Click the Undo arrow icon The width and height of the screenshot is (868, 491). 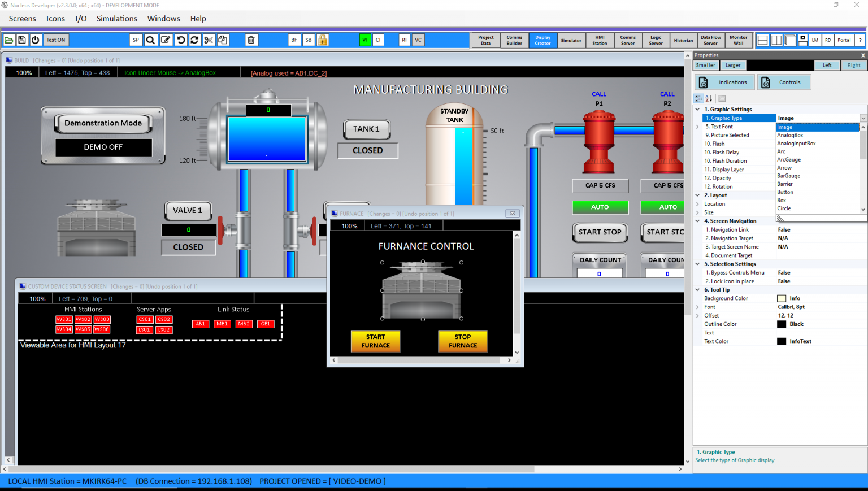pyautogui.click(x=180, y=40)
